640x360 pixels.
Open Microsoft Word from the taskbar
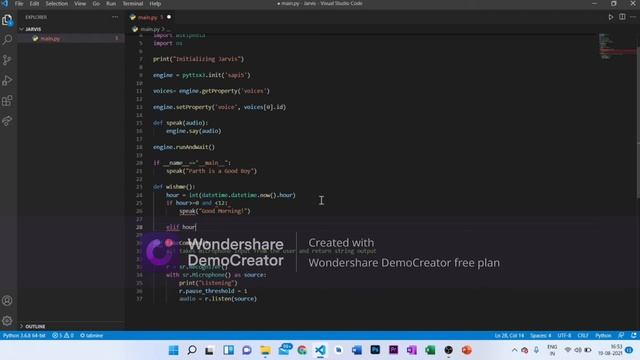tap(356, 350)
